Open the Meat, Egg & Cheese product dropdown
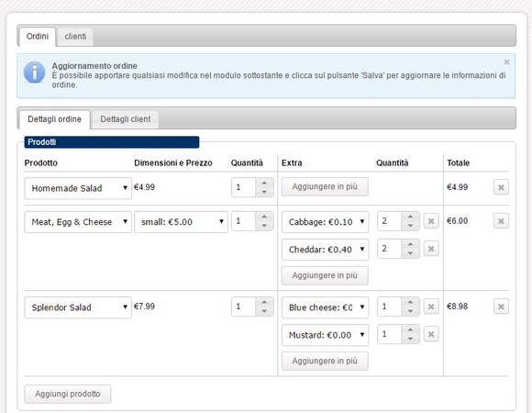Image resolution: width=532 pixels, height=413 pixels. [78, 222]
